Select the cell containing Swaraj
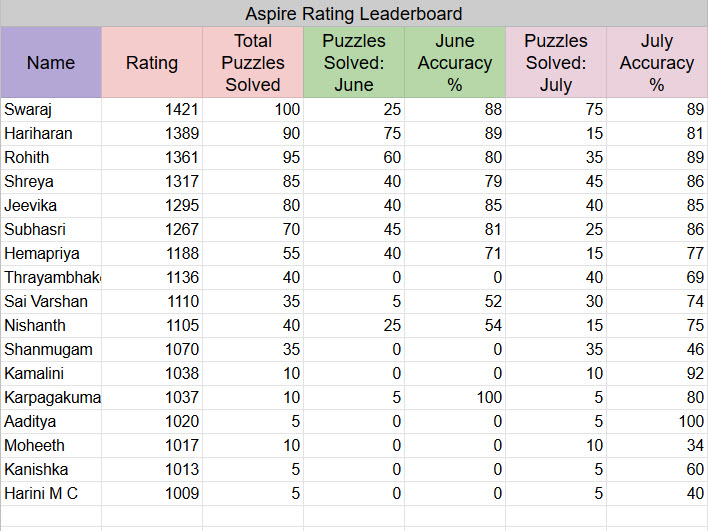This screenshot has height=531, width=708. click(x=51, y=109)
